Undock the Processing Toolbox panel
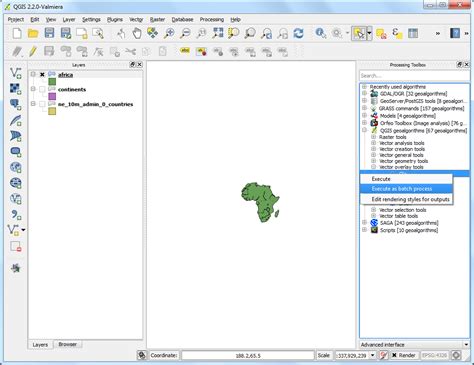The height and width of the screenshot is (365, 474). tap(459, 65)
